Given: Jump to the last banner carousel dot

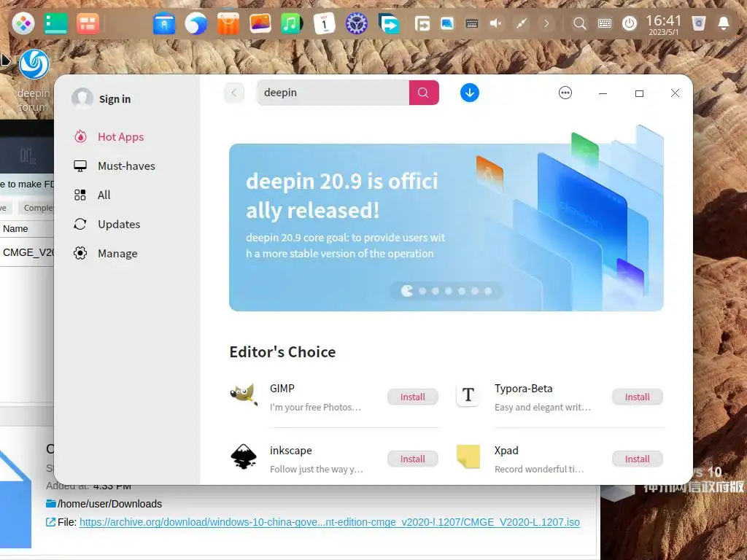Looking at the screenshot, I should coord(488,291).
